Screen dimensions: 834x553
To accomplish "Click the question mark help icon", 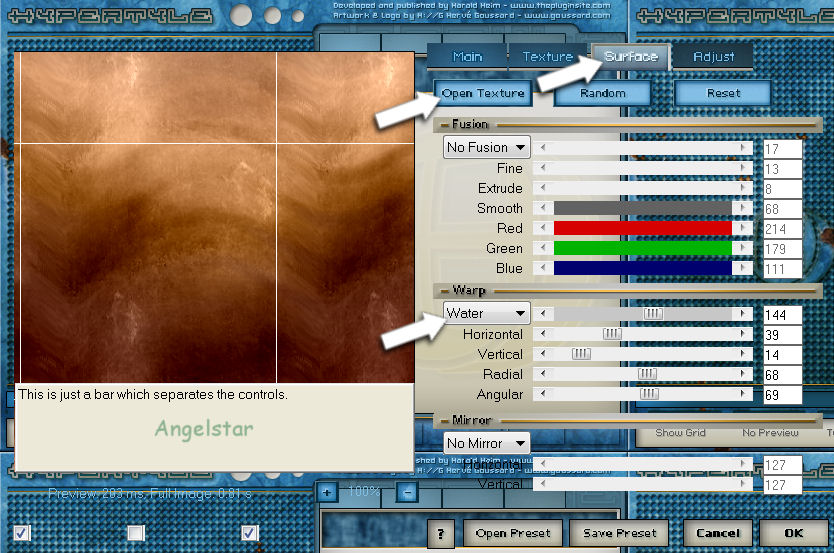I will click(440, 533).
